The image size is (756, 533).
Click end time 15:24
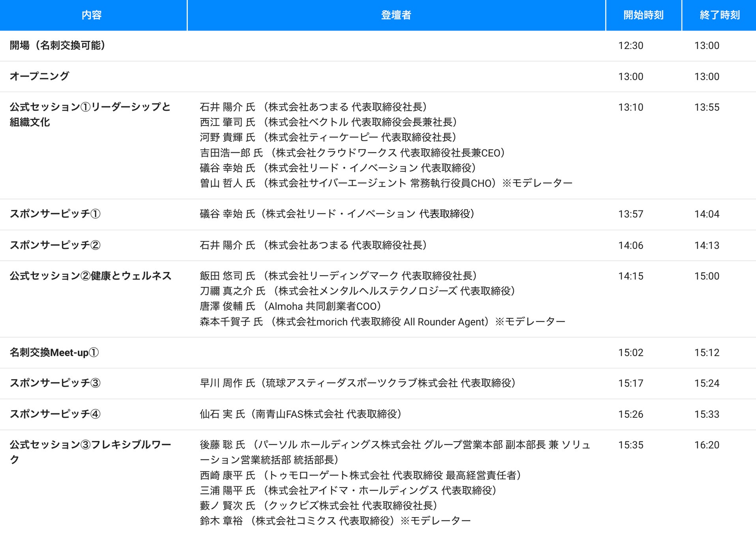707,383
